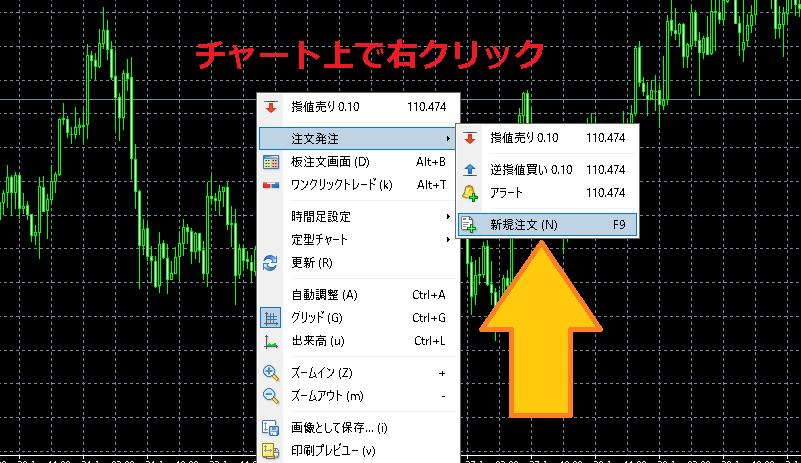
Task: Click the Ctrl+G shortcut text
Action: (x=429, y=318)
